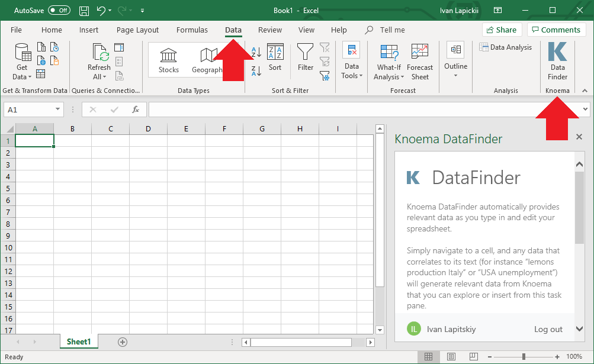Click the Edit Links icon
Viewport: 594px width, 364px height.
[119, 76]
